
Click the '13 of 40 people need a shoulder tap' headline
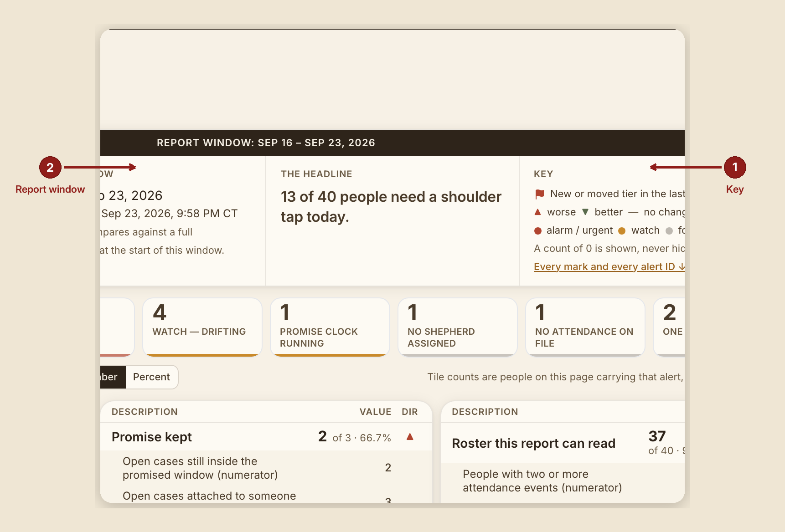coord(391,207)
